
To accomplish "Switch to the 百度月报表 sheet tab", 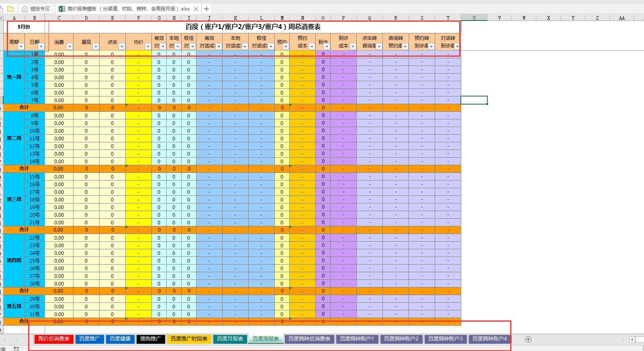I will [x=230, y=339].
